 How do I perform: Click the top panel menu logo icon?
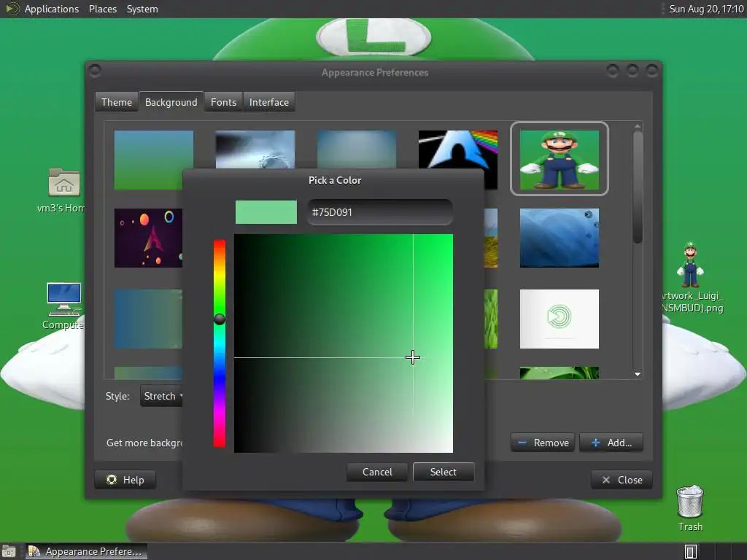[x=12, y=9]
